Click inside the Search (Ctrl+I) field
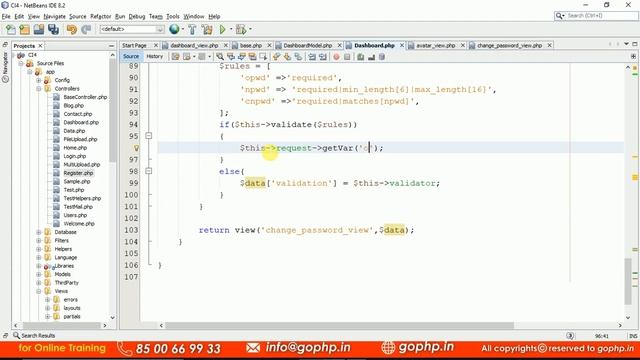The height and width of the screenshot is (360, 640). (601, 16)
